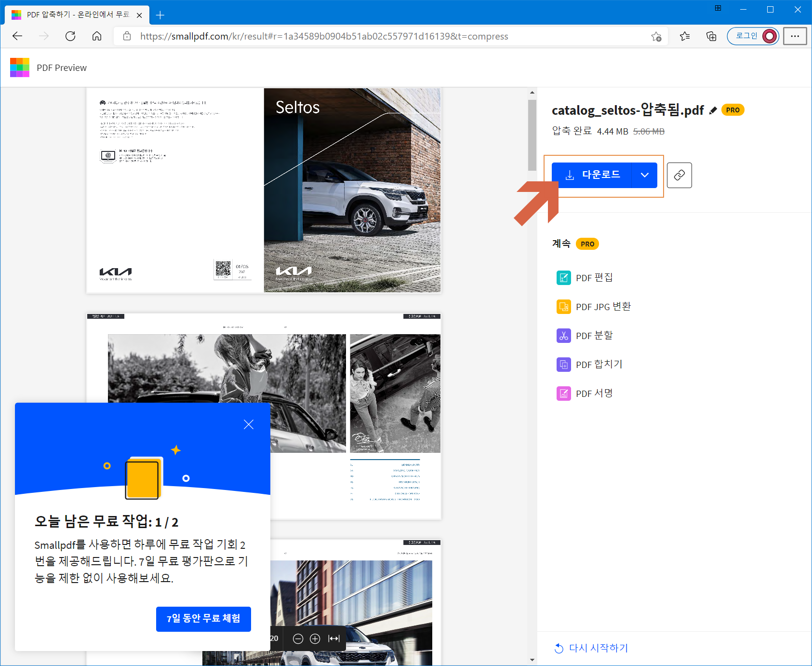Add this page to favorites
Viewport: 812px width, 666px height.
click(x=656, y=37)
